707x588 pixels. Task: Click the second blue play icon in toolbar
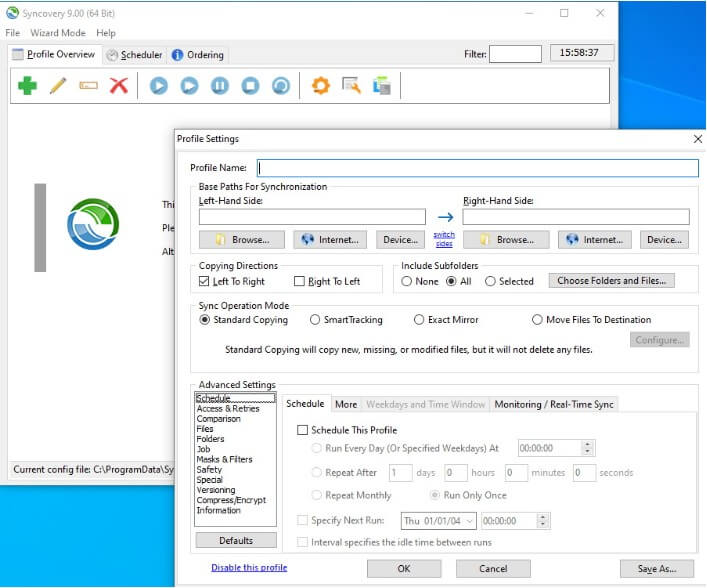189,86
